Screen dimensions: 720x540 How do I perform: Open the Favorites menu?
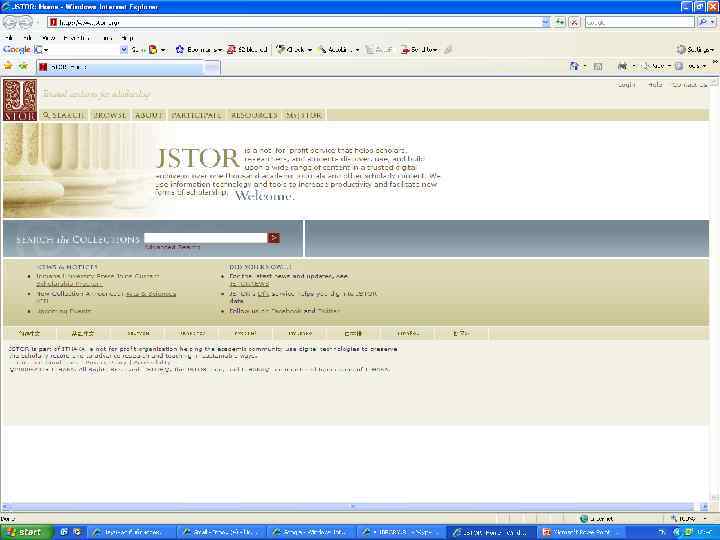tap(77, 38)
